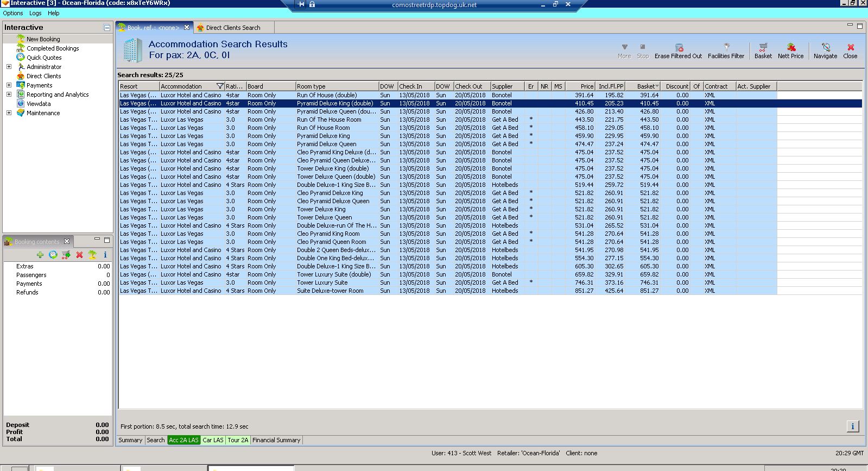The width and height of the screenshot is (868, 471).
Task: Click the info button at bottom right
Action: [852, 426]
